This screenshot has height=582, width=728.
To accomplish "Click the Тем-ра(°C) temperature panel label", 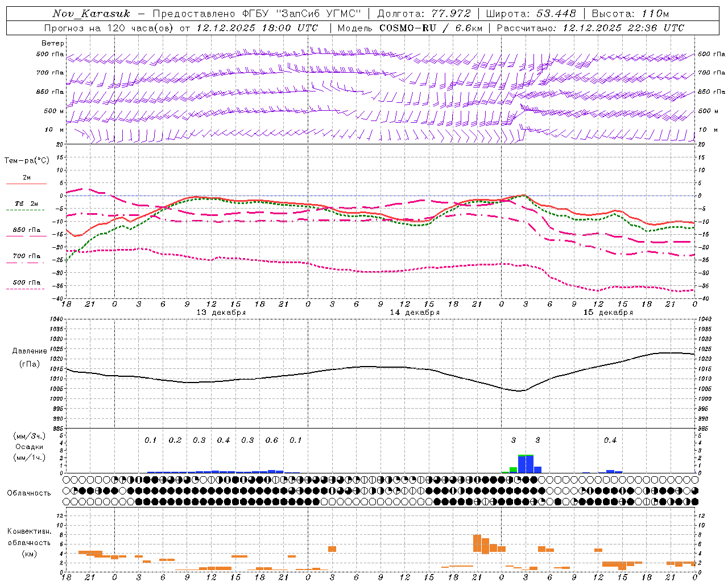I will pyautogui.click(x=27, y=161).
